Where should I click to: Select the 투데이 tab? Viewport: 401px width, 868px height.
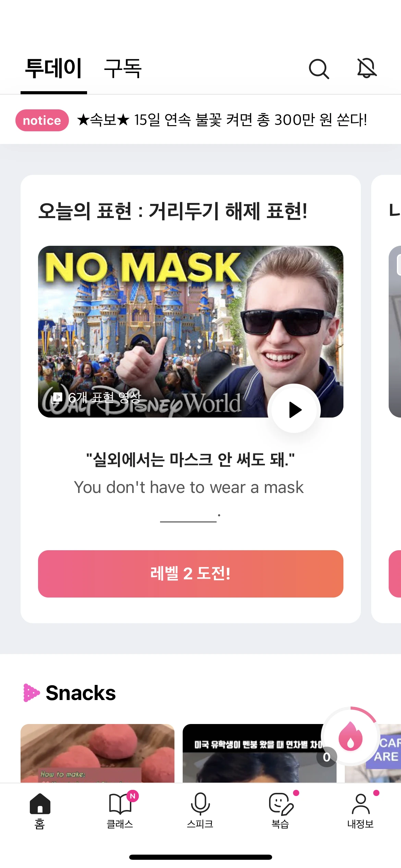point(54,68)
